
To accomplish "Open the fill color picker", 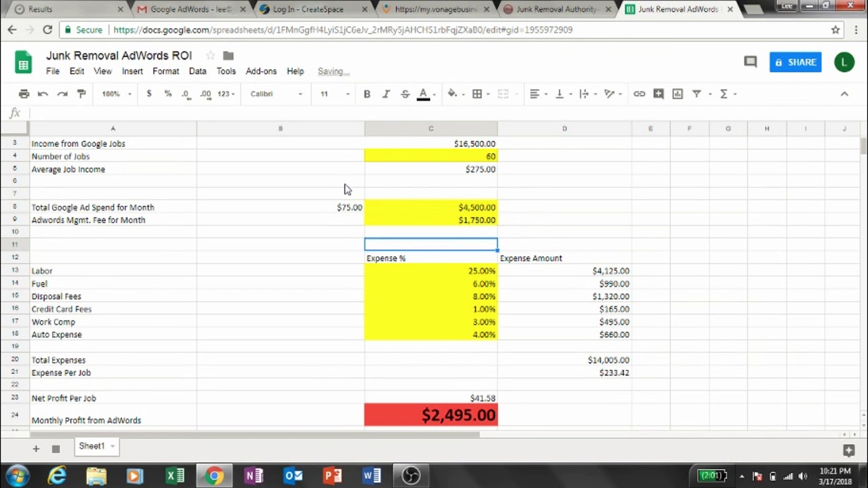I will [x=452, y=94].
